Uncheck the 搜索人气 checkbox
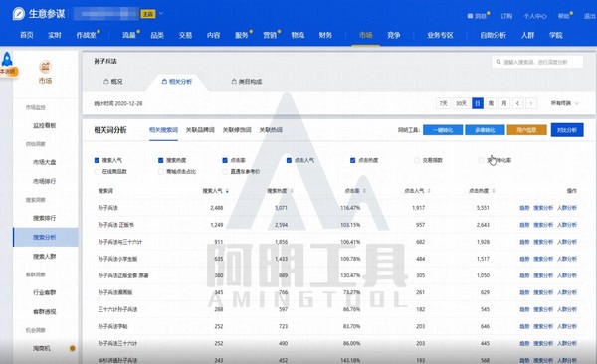Screen dimensions: 597x364 point(97,161)
